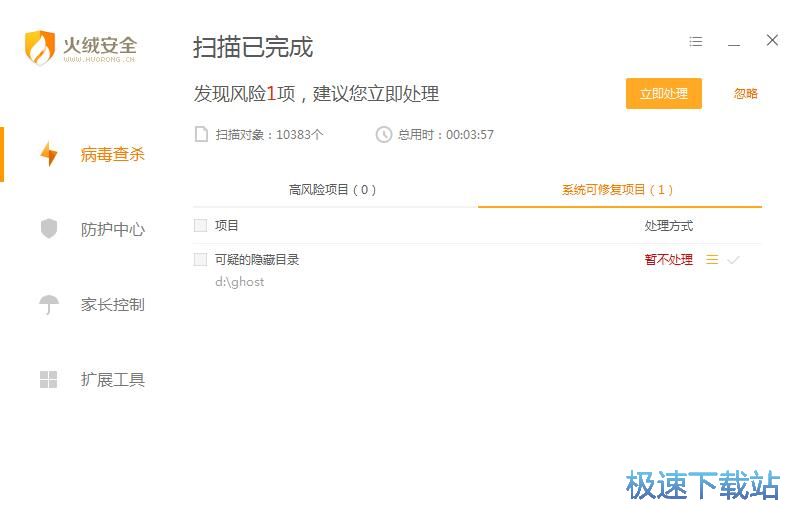Open 扩展工具 section
The image size is (800, 515).
click(112, 380)
